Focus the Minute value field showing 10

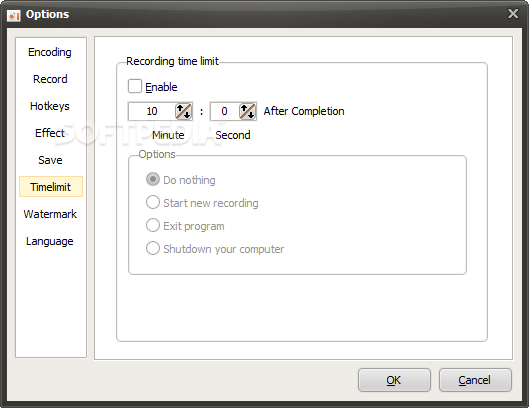point(152,111)
